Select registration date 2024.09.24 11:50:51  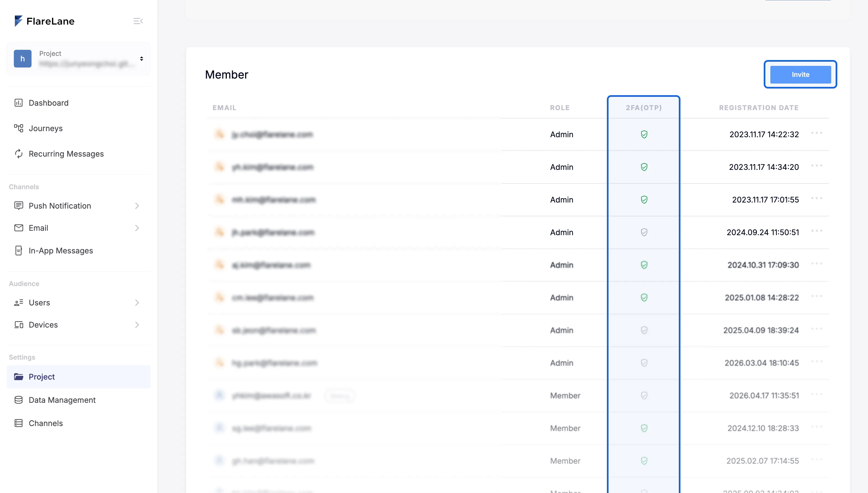point(763,232)
